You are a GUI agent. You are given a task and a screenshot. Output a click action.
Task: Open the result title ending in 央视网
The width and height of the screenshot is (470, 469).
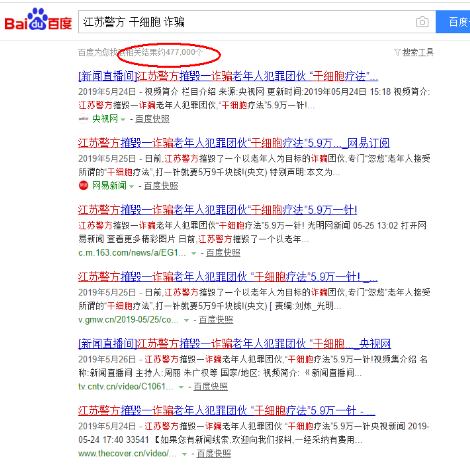pyautogui.click(x=234, y=343)
